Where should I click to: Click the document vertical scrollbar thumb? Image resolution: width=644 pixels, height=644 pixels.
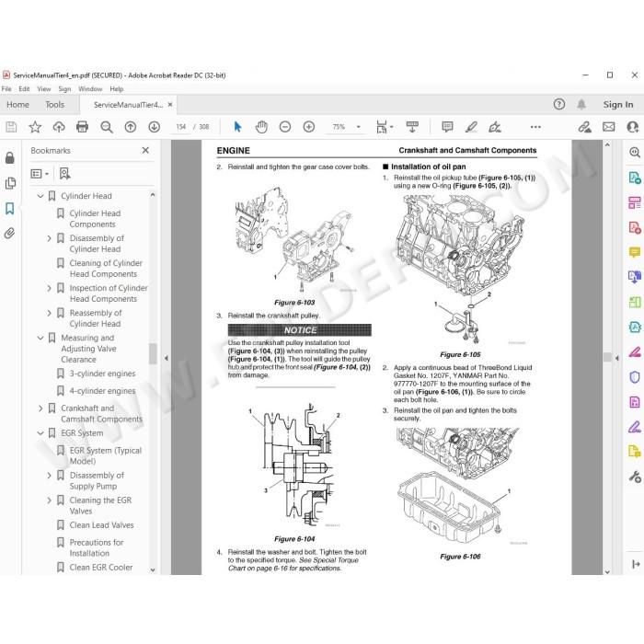[x=607, y=357]
